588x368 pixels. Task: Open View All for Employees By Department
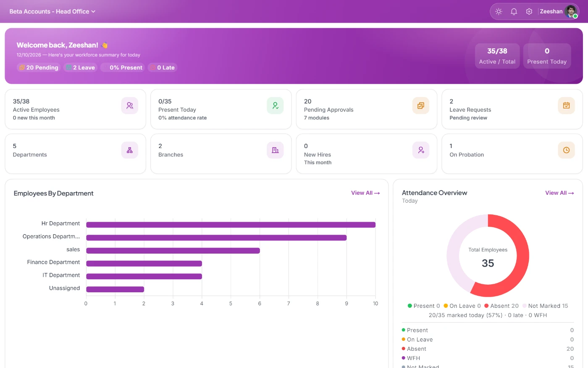pos(365,193)
